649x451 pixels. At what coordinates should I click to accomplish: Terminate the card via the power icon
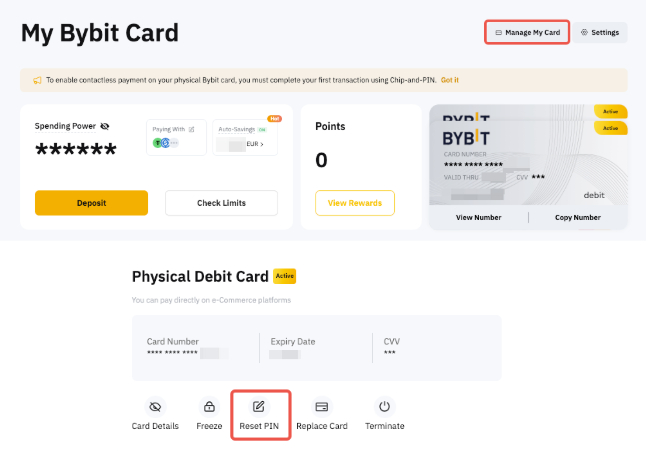click(x=384, y=407)
